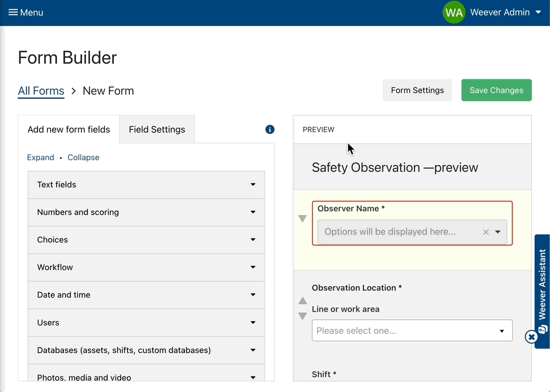Open the hamburger Menu icon
Viewport: 550px width, 392px height.
[13, 12]
